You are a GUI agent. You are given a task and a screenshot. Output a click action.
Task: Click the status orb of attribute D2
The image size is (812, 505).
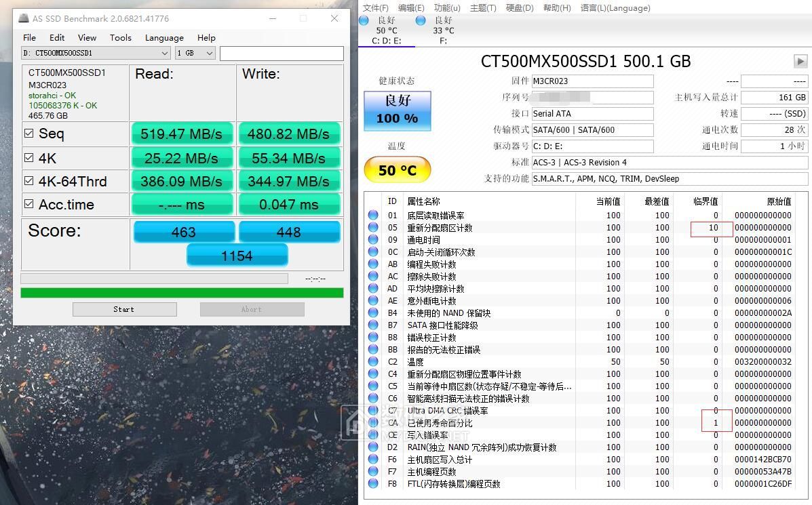click(373, 447)
